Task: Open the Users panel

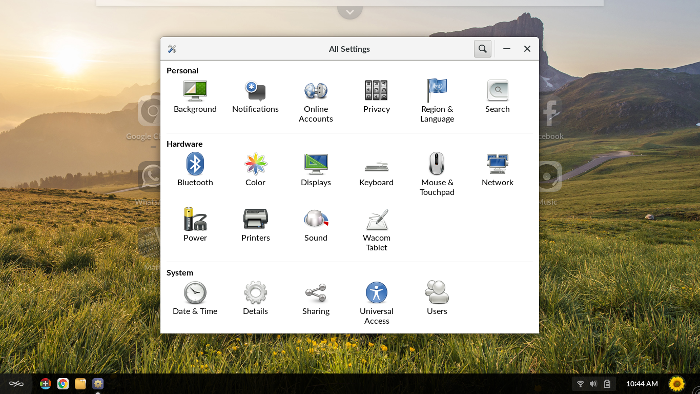Action: [437, 298]
